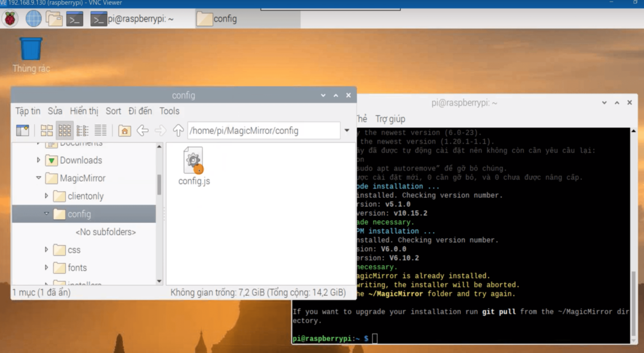Go up to the parent folder
This screenshot has height=353, width=644.
point(178,130)
